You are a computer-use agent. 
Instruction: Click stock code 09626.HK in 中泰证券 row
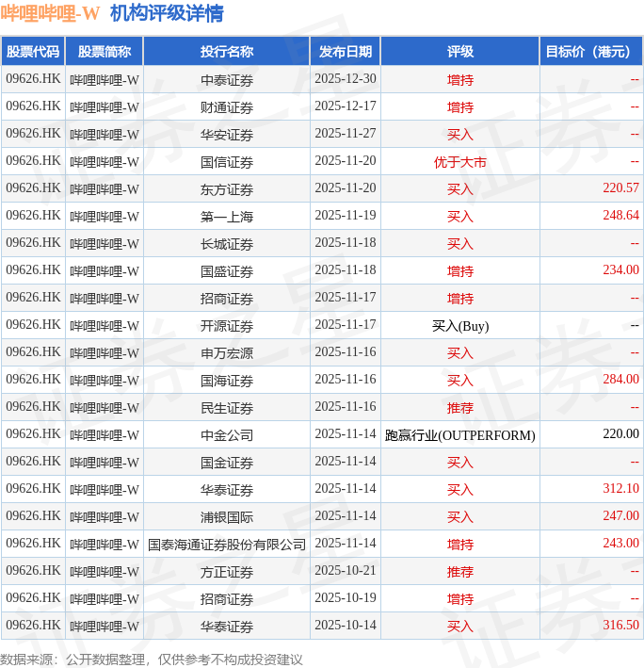[33, 79]
